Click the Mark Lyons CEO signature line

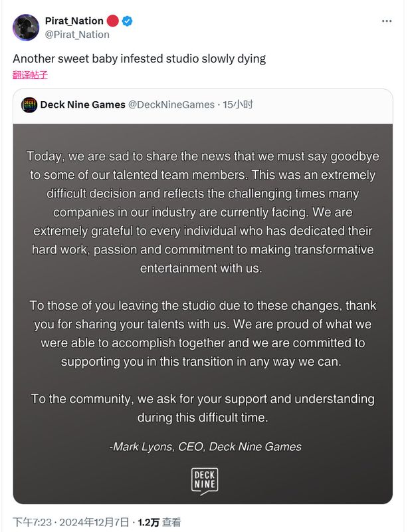click(x=205, y=447)
